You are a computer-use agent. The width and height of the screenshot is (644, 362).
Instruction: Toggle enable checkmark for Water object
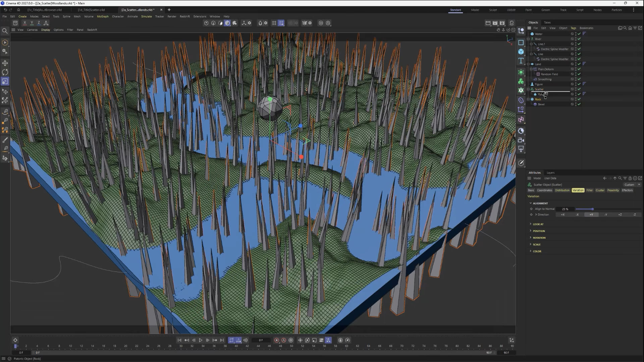point(579,34)
